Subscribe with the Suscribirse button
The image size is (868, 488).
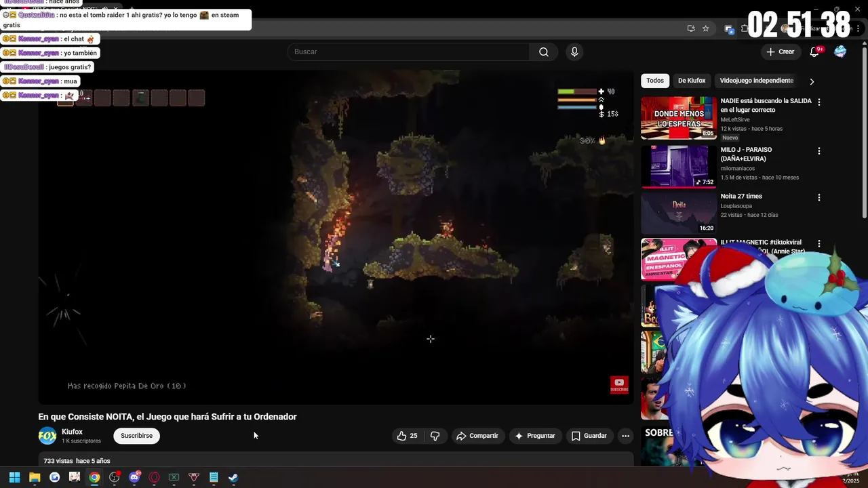[x=136, y=436]
